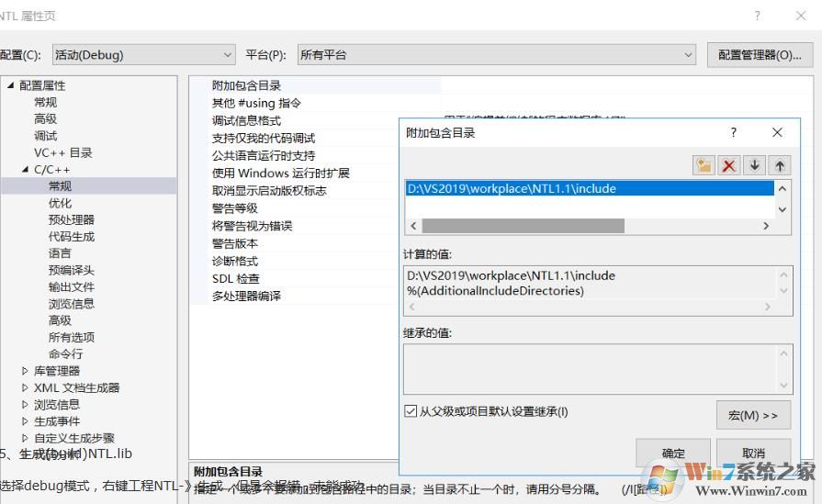Click the 警告版本 property
The image size is (822, 504).
(x=235, y=243)
